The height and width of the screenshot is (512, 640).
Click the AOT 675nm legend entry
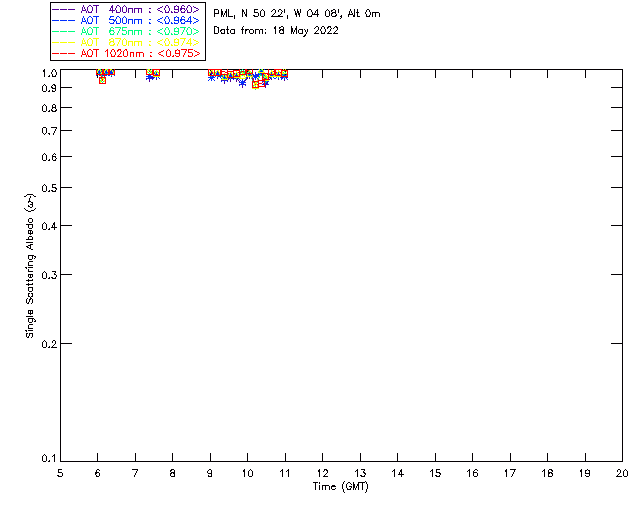coord(126,31)
